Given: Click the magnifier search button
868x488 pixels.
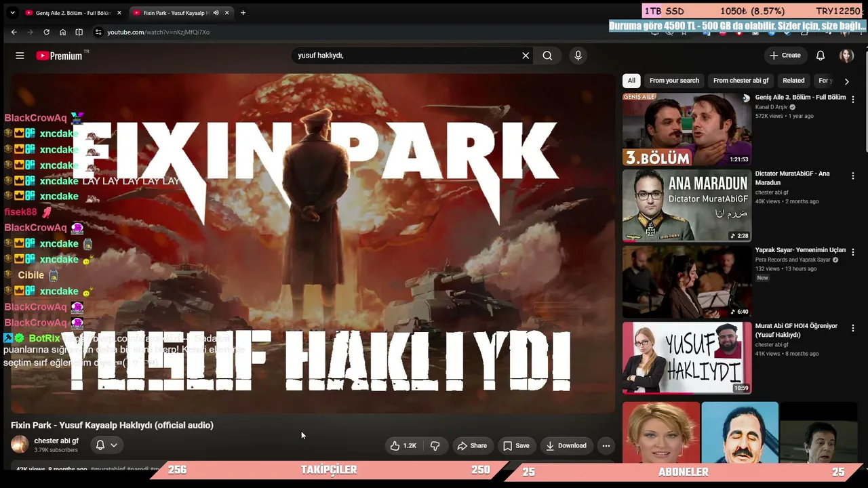Looking at the screenshot, I should tap(547, 56).
